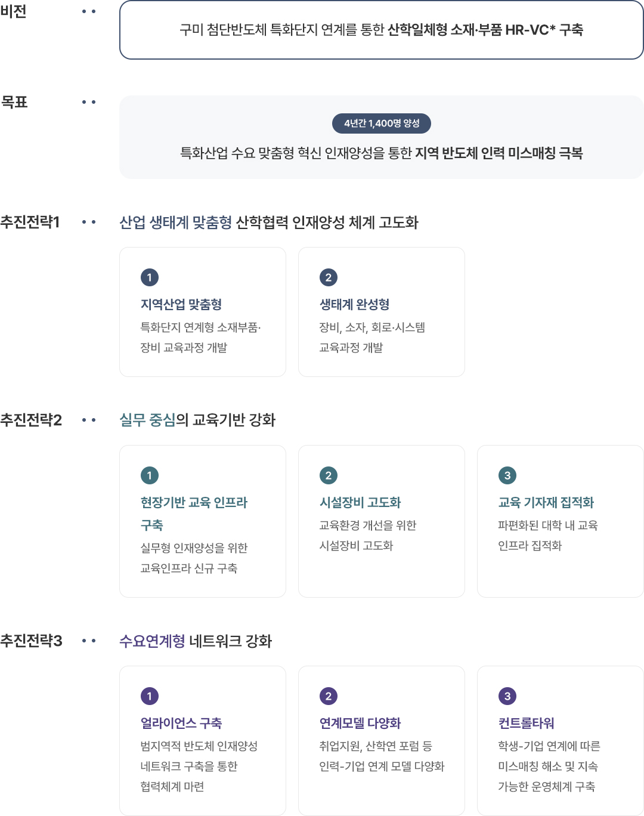Click the 4년간 1,400명 양성 pill badge
The image size is (644, 816).
coord(382,123)
